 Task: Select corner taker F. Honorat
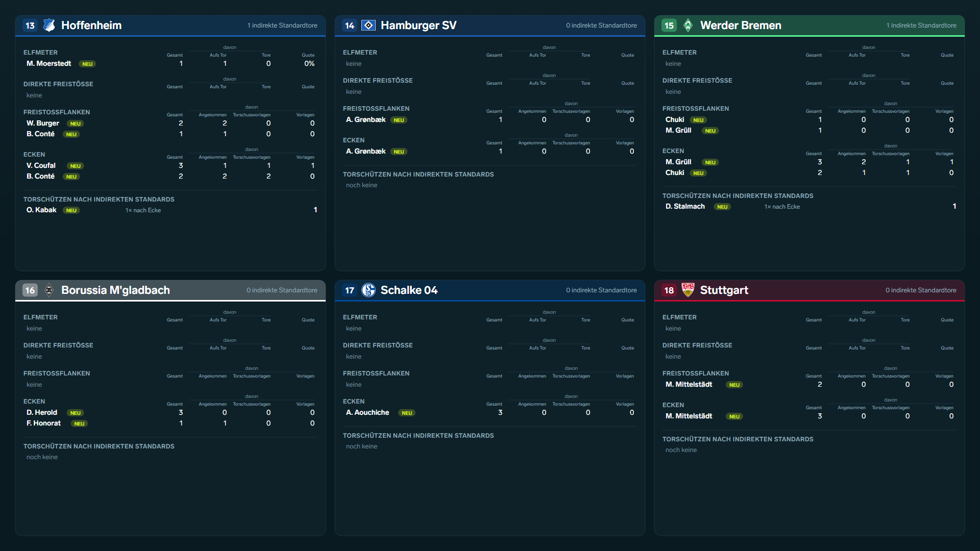point(43,423)
